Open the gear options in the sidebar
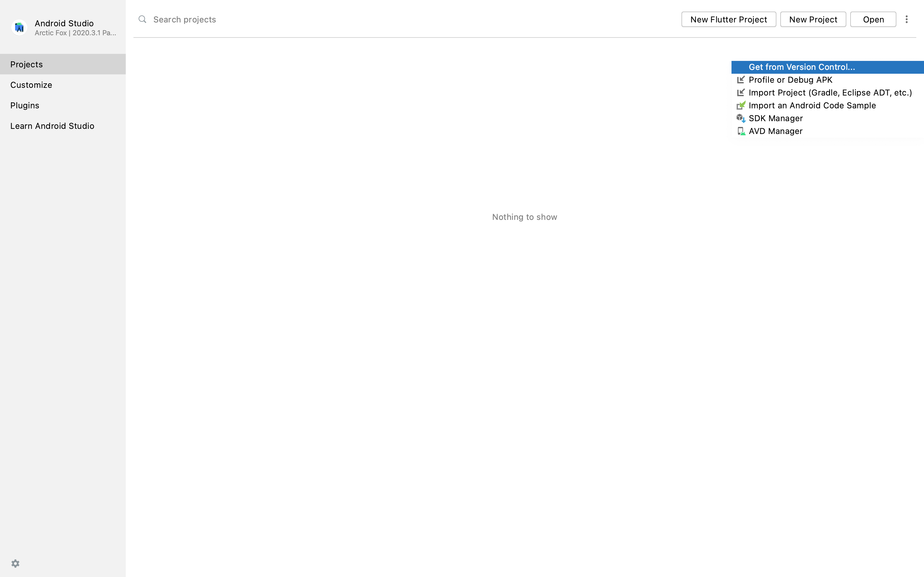 click(15, 564)
